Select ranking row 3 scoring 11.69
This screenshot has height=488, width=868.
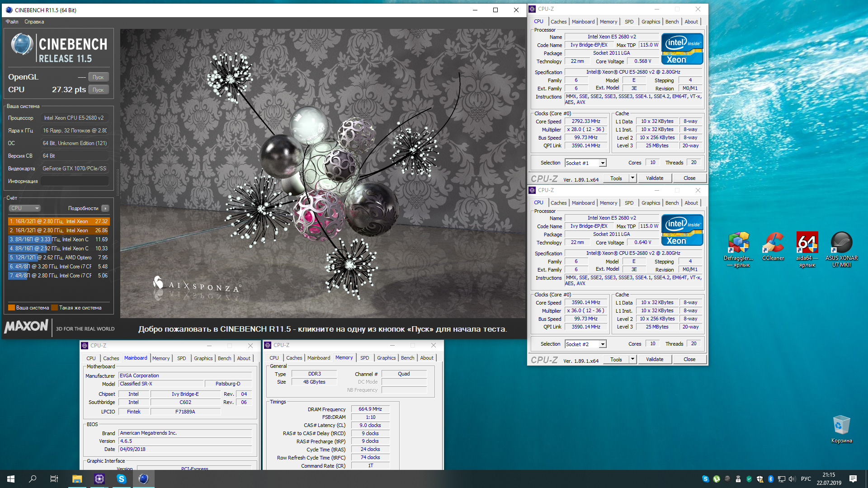click(59, 239)
